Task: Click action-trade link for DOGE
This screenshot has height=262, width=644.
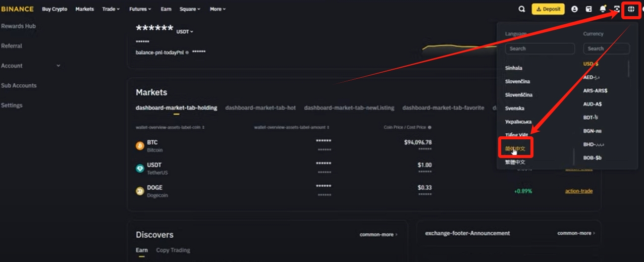Action: (x=578, y=191)
